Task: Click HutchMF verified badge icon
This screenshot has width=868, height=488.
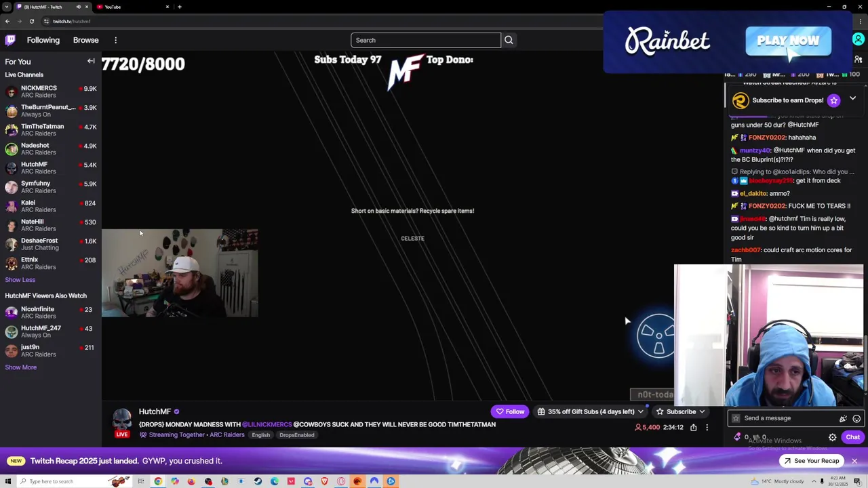Action: point(176,411)
